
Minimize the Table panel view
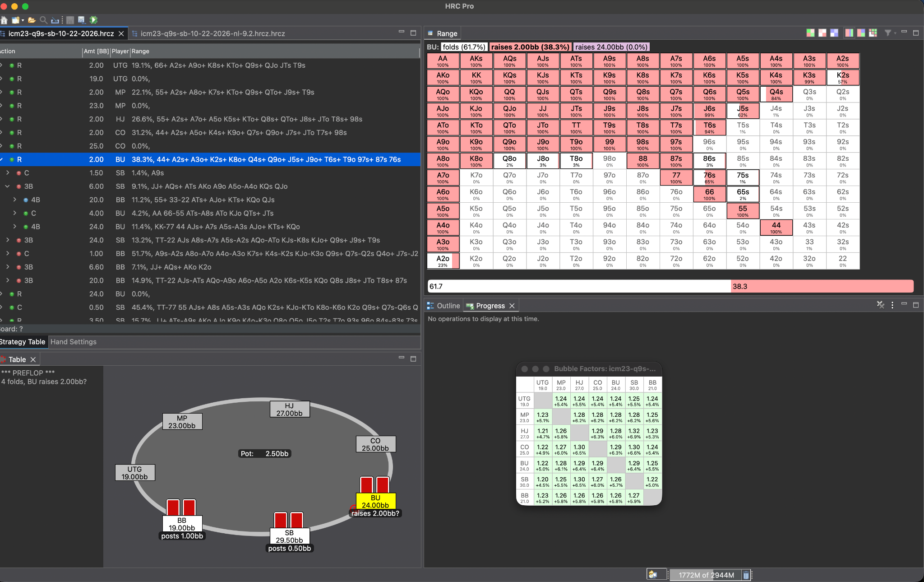402,358
